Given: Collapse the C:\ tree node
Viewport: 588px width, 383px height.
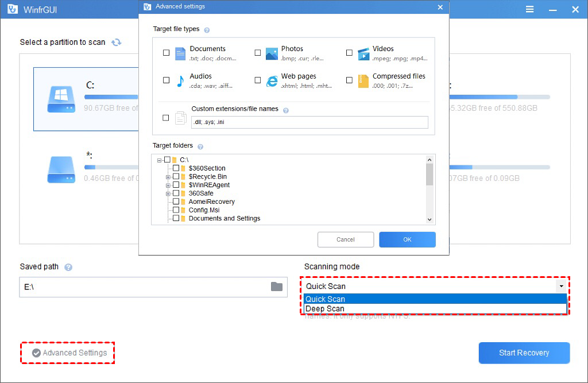Looking at the screenshot, I should pos(160,160).
